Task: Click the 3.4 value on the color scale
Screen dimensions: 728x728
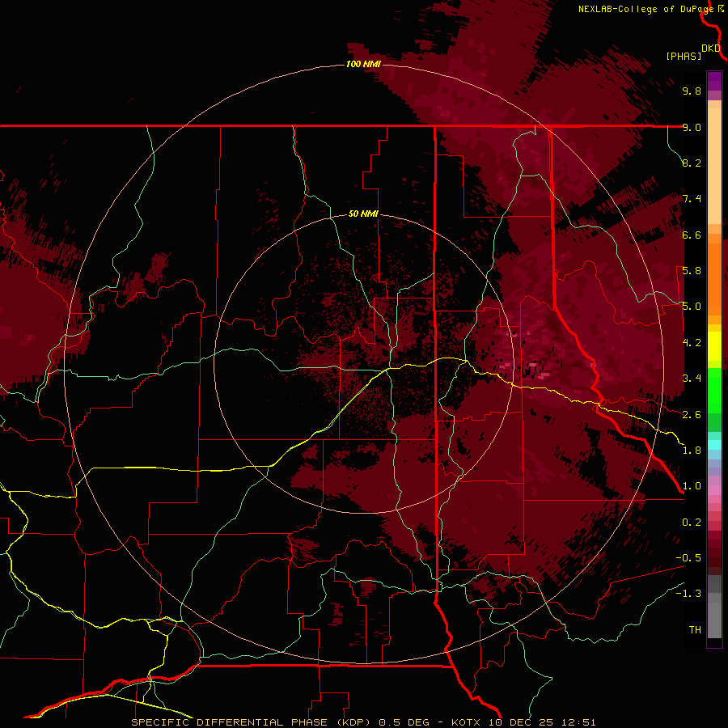Action: click(692, 379)
